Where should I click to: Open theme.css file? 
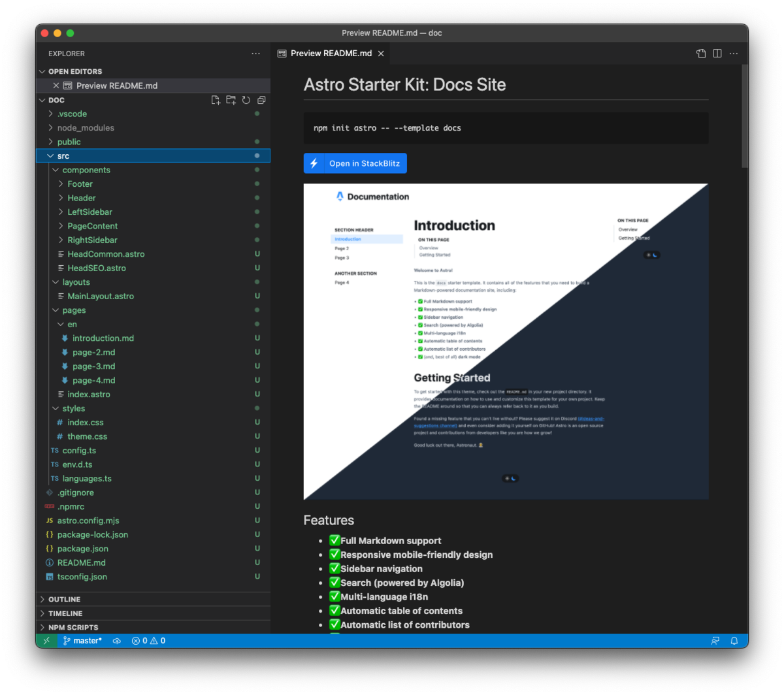coord(153,437)
